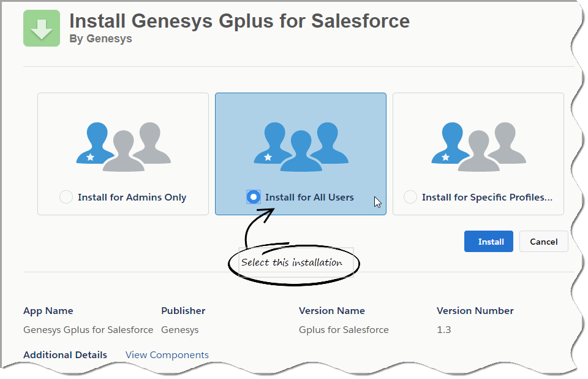Select Install for Specific Profiles radio button
Image resolution: width=588 pixels, height=379 pixels.
(410, 197)
